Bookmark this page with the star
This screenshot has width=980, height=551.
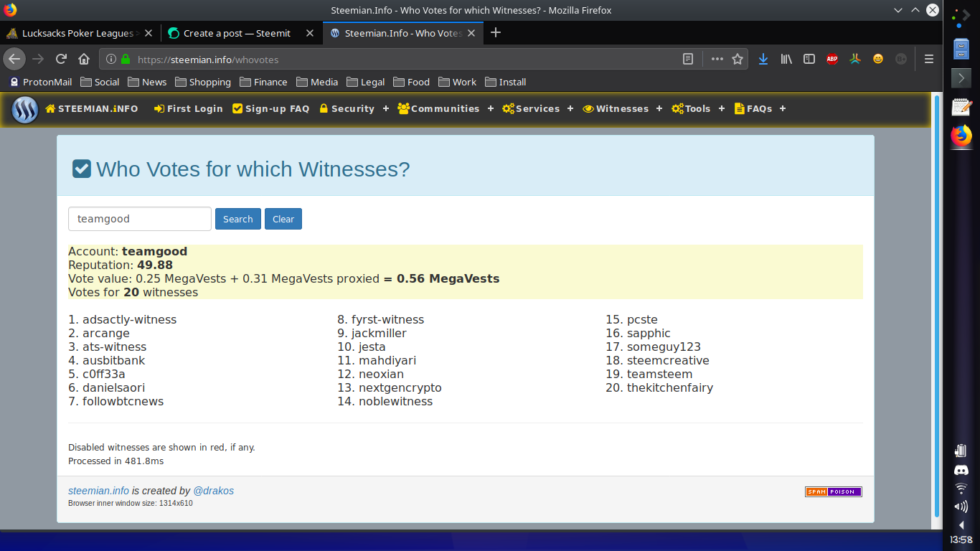click(738, 59)
